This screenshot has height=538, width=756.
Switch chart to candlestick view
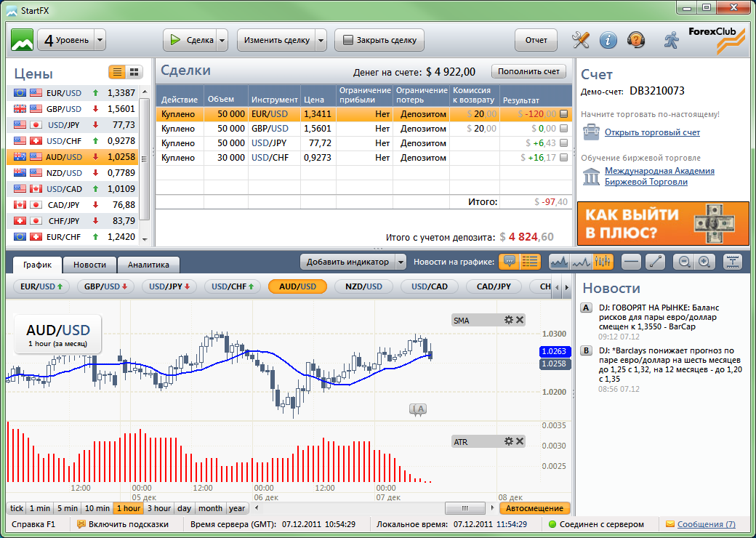point(603,262)
